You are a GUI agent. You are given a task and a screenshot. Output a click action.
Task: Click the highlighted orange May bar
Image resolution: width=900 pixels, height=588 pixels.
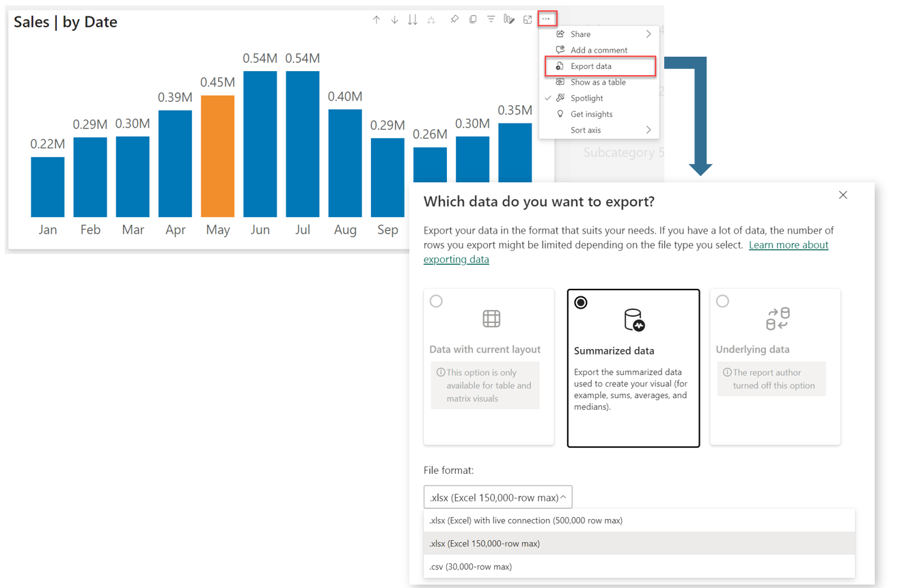point(217,156)
